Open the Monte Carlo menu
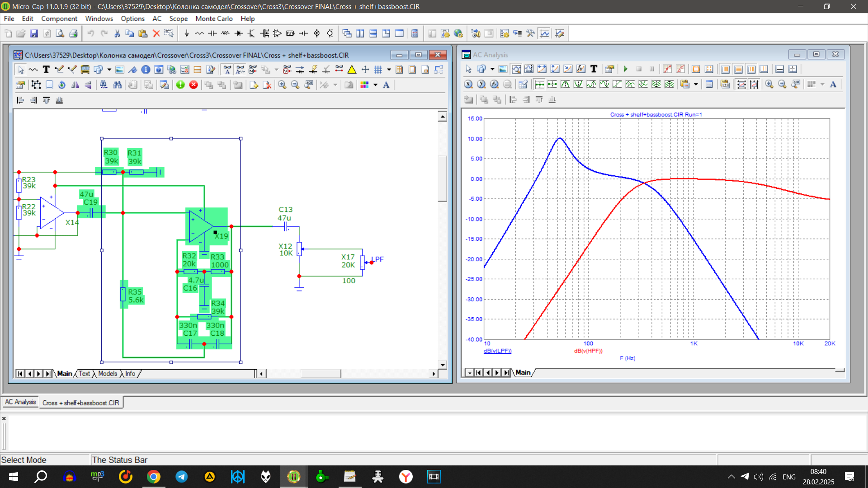 (x=214, y=19)
